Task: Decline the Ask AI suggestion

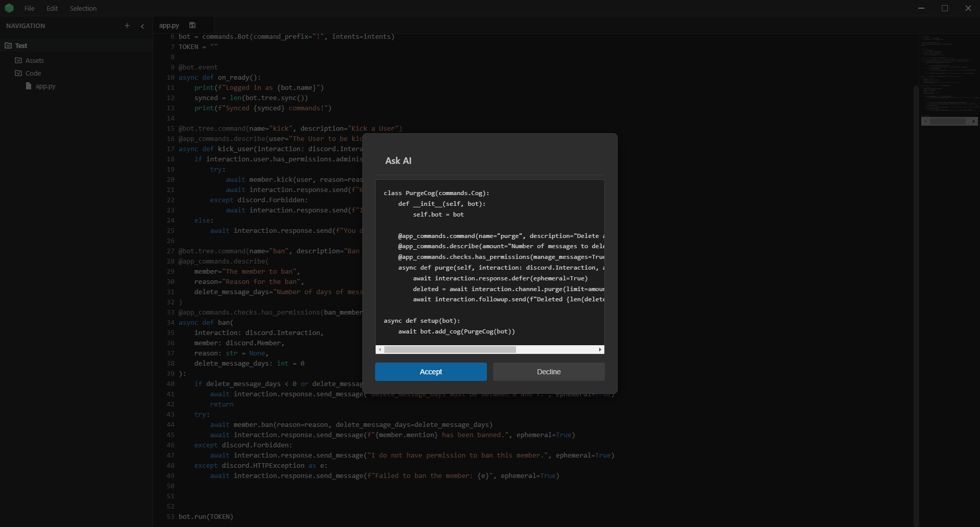Action: [549, 372]
